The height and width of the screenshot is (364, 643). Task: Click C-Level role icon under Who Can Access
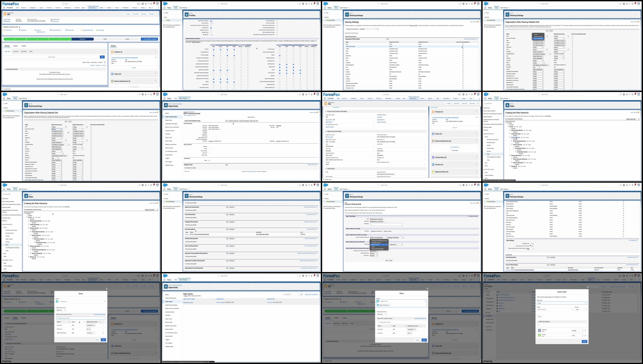point(539,335)
